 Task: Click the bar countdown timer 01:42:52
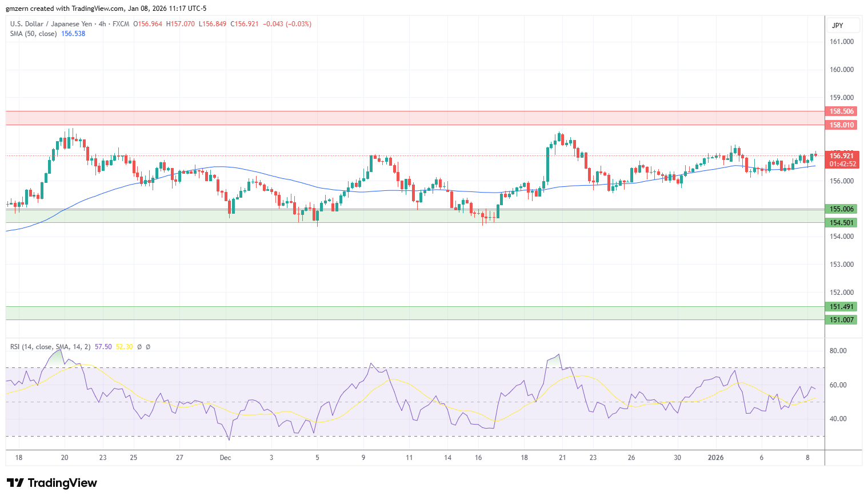[842, 164]
